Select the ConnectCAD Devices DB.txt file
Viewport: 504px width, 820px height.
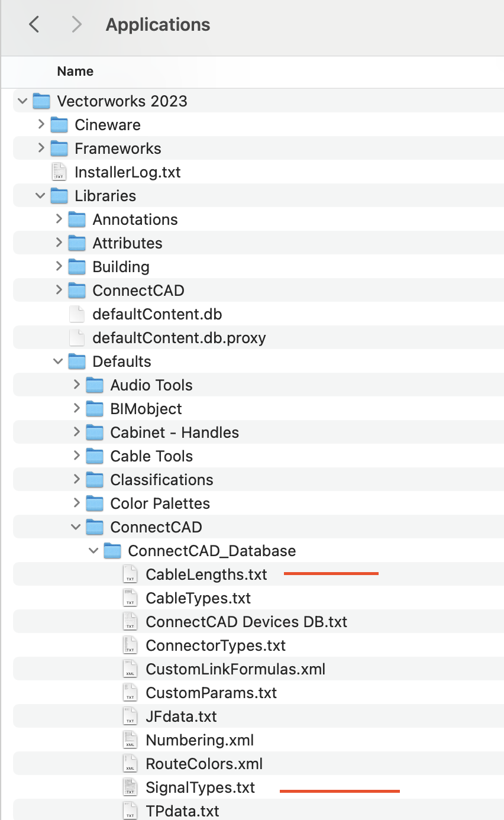point(247,621)
